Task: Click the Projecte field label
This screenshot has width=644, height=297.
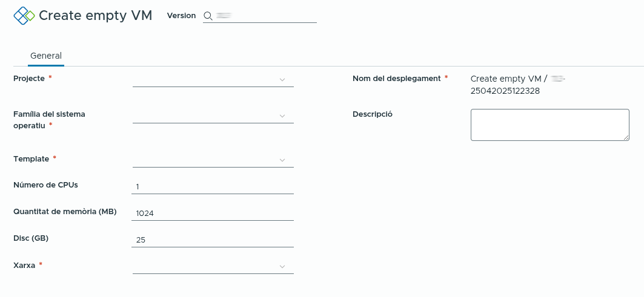Action: click(x=29, y=79)
